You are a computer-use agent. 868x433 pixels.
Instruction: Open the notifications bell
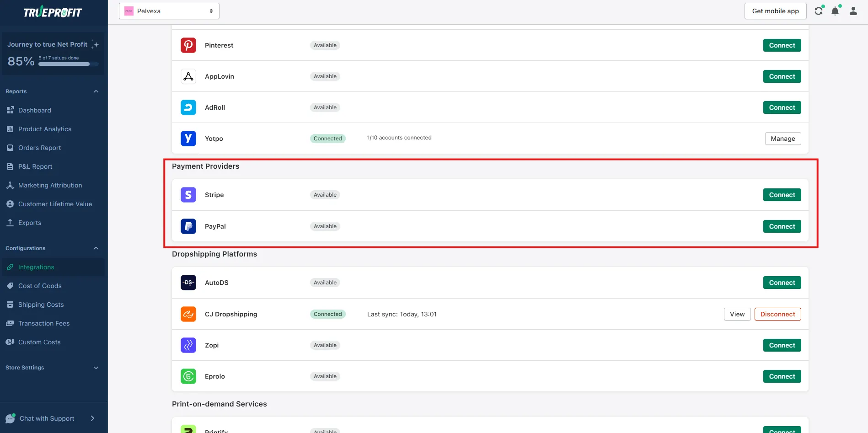(x=835, y=11)
